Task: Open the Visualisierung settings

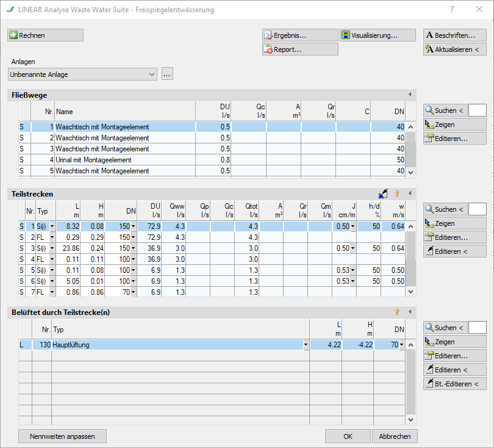Action: coord(378,35)
